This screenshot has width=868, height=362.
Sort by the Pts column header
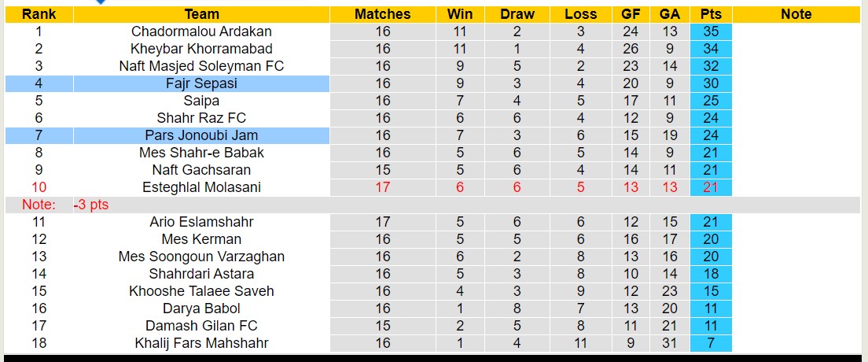point(711,14)
